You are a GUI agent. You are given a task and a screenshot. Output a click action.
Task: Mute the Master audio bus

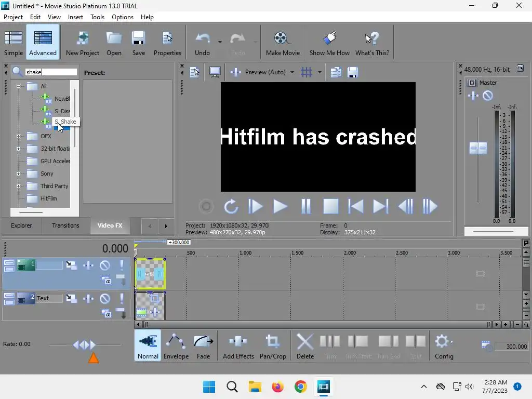tap(488, 96)
